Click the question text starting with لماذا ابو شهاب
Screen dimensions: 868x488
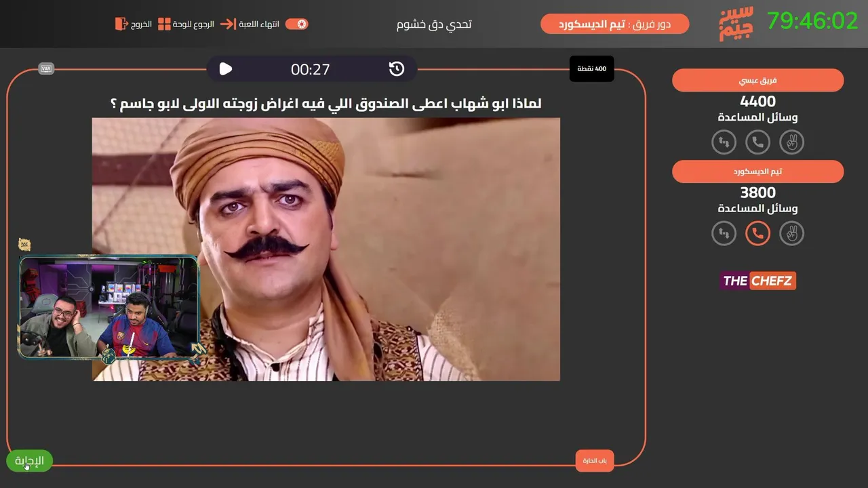click(325, 104)
